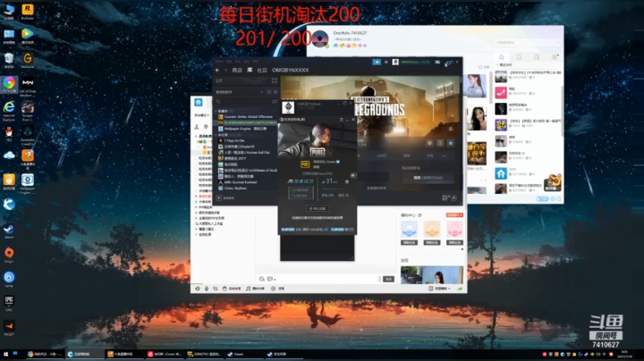This screenshot has height=361, width=644.
Task: Open the Steam library filter dropdown
Action: (261, 92)
